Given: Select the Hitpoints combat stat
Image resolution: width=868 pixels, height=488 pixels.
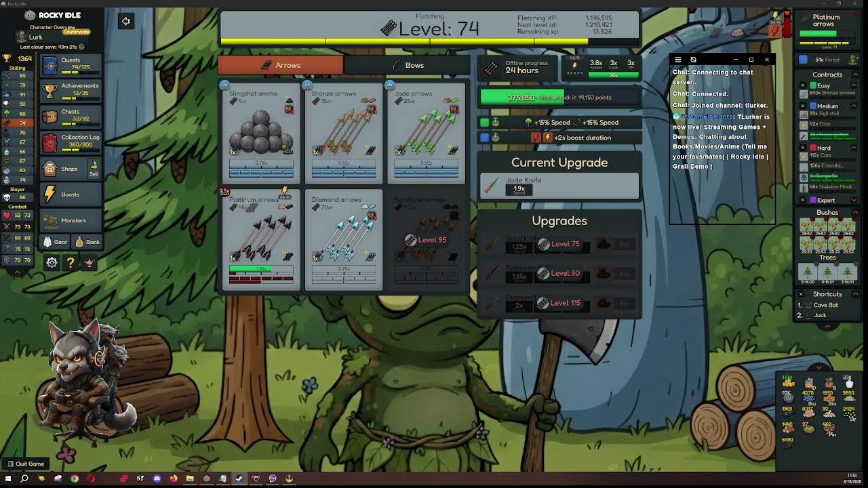Looking at the screenshot, I should point(17,216).
